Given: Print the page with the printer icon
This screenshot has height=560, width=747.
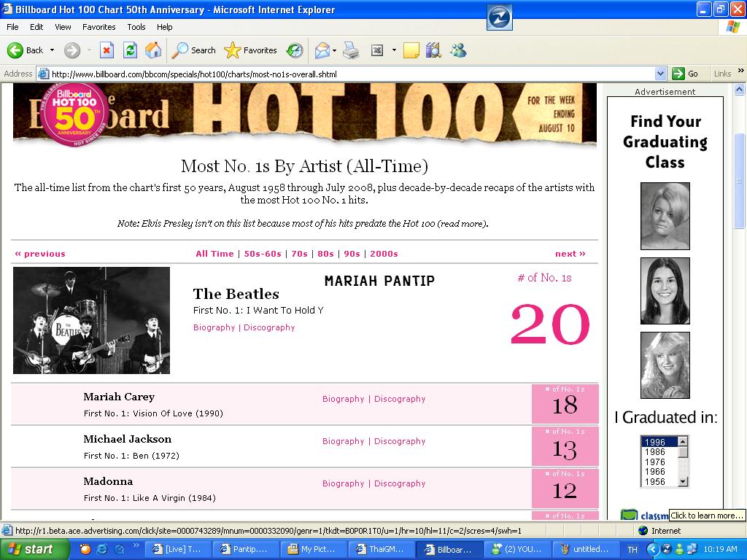Looking at the screenshot, I should point(351,50).
